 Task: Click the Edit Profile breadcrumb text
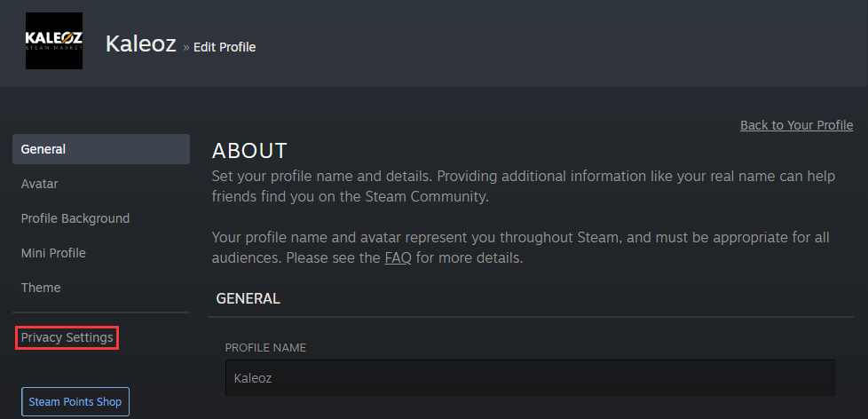click(225, 47)
